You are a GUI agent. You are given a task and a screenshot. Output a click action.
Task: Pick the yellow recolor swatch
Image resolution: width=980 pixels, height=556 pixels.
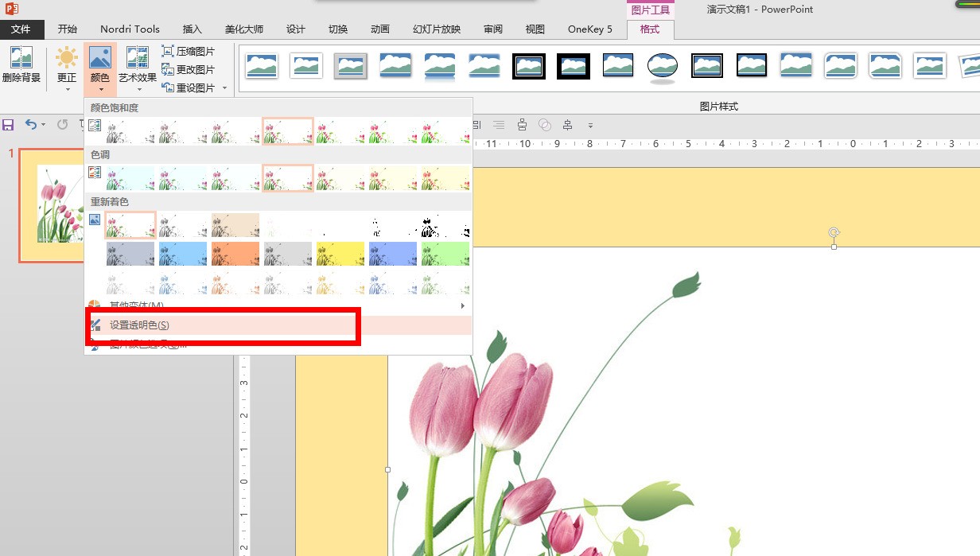tap(340, 254)
